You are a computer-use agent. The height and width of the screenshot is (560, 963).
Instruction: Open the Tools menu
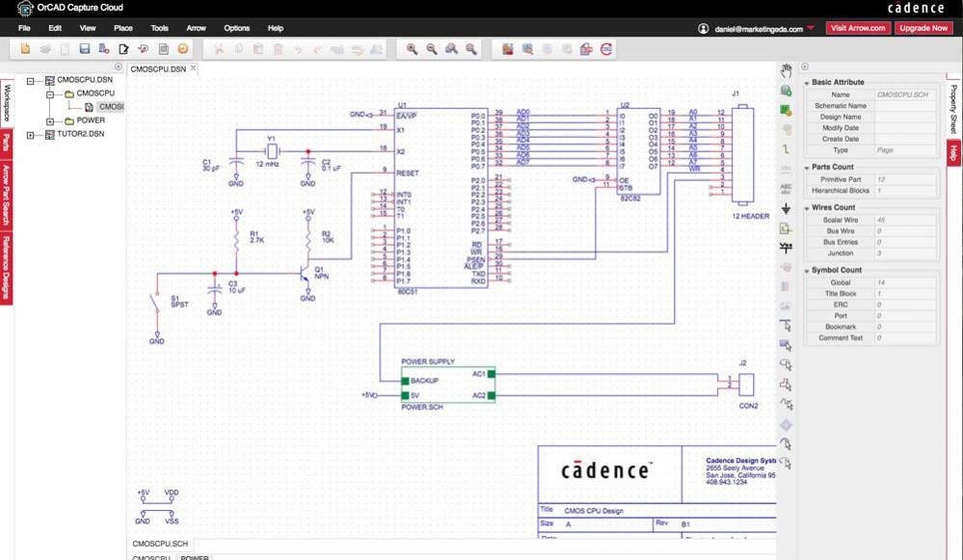point(160,28)
